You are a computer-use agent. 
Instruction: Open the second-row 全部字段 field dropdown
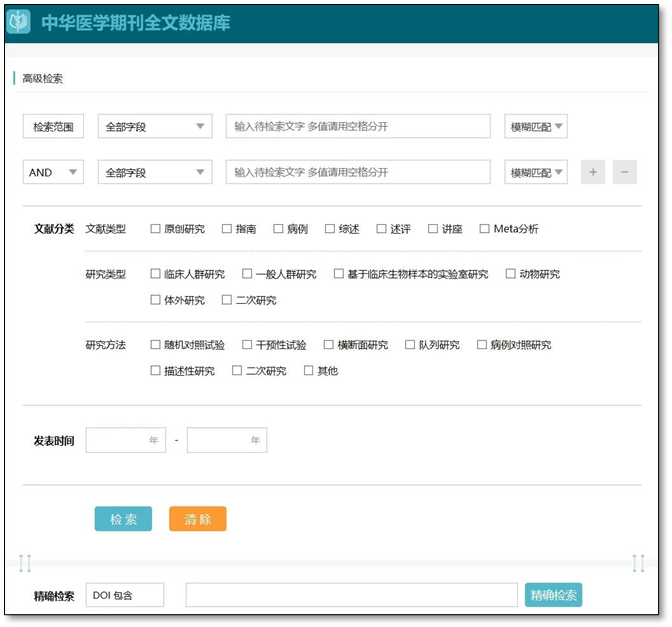point(155,172)
